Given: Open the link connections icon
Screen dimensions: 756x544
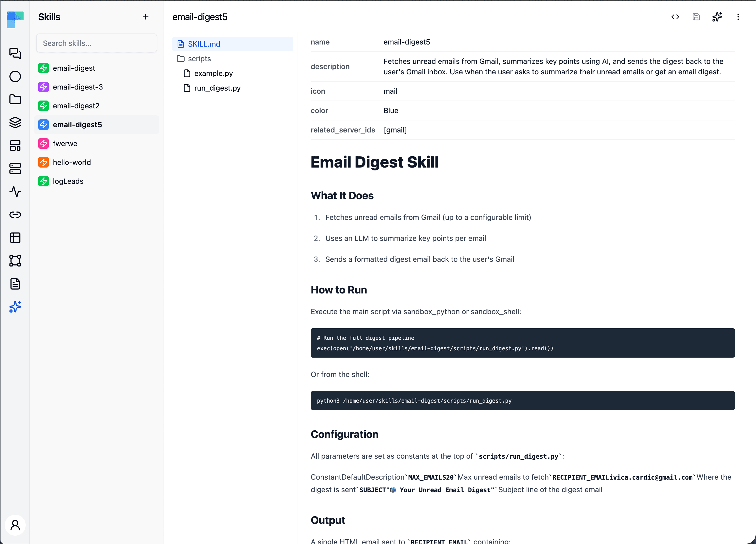Looking at the screenshot, I should click(x=15, y=214).
